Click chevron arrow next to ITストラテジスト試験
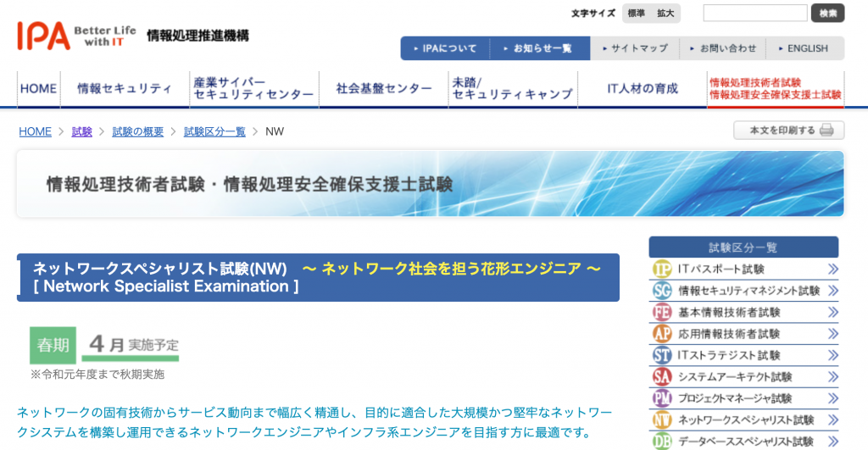 point(833,355)
